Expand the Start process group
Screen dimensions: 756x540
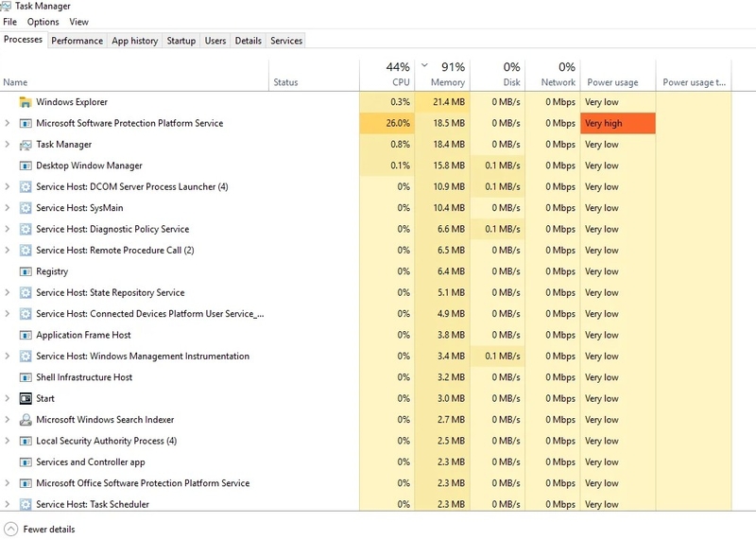8,398
